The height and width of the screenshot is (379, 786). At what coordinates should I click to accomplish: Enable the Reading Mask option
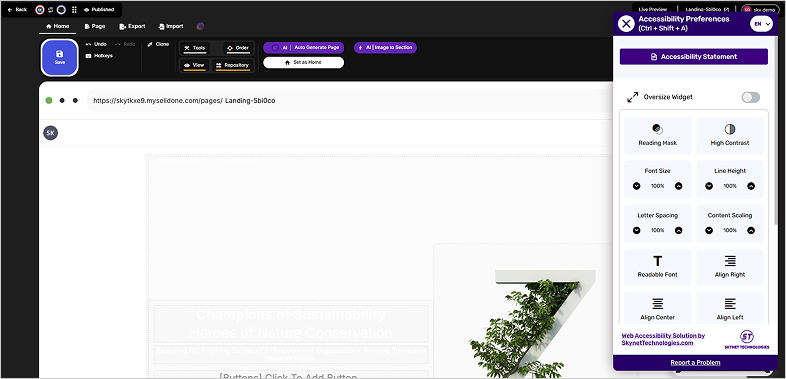658,135
